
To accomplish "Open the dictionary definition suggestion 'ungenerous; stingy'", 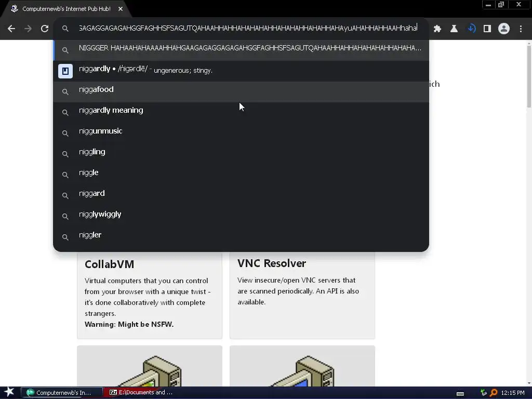I will coord(241,71).
